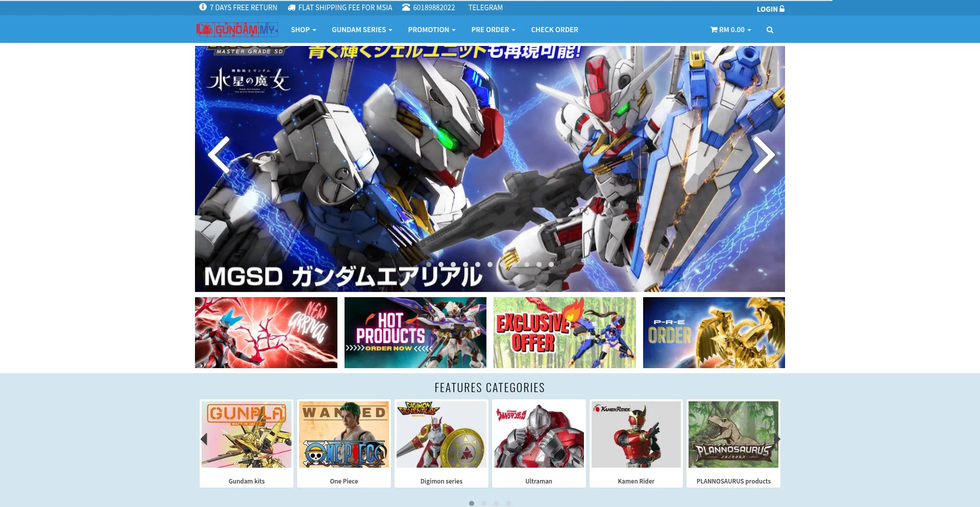This screenshot has width=980, height=507.
Task: Expand the Shop dropdown menu
Action: coord(303,30)
